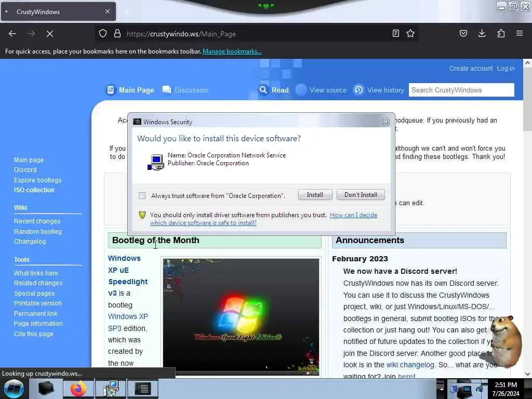This screenshot has width=532, height=399.
Task: Check Always trust software from Oracle Corporation
Action: (x=142, y=195)
